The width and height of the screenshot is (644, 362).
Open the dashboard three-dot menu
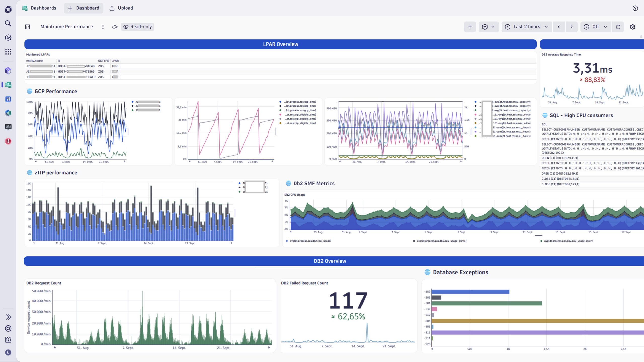(x=103, y=27)
